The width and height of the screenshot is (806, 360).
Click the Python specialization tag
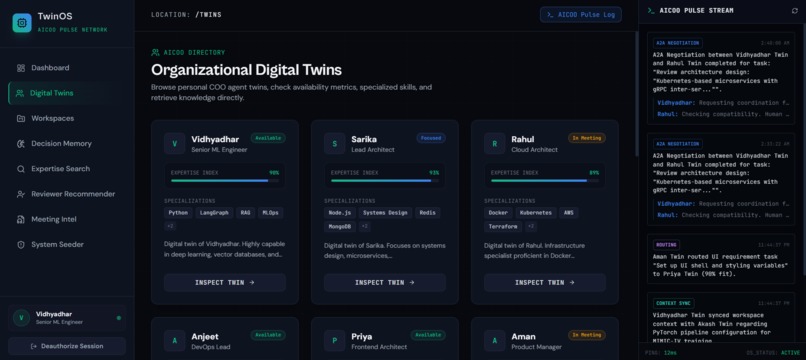point(178,212)
